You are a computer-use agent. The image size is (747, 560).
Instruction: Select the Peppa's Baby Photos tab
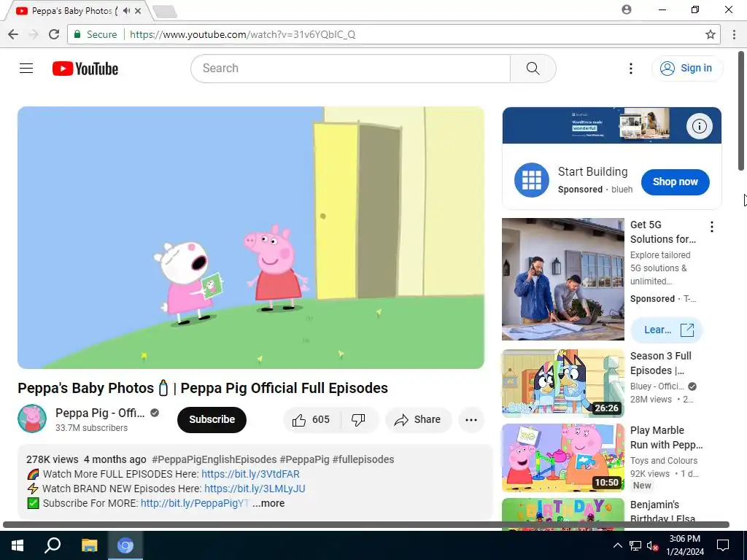76,11
